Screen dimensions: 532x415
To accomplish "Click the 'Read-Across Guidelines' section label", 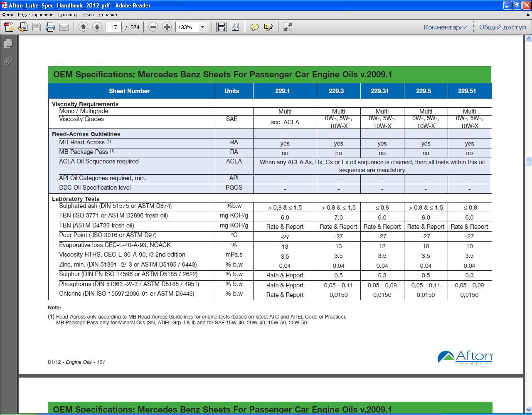I will [x=86, y=134].
